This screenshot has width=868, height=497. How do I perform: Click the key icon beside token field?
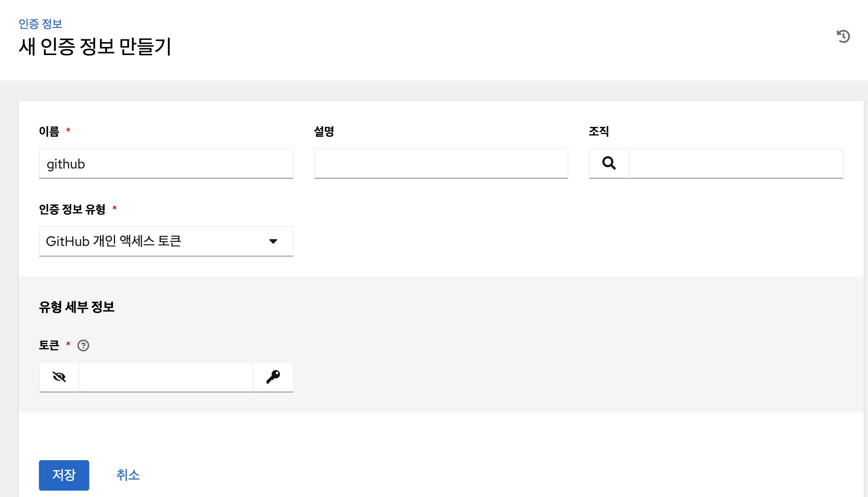(x=273, y=377)
